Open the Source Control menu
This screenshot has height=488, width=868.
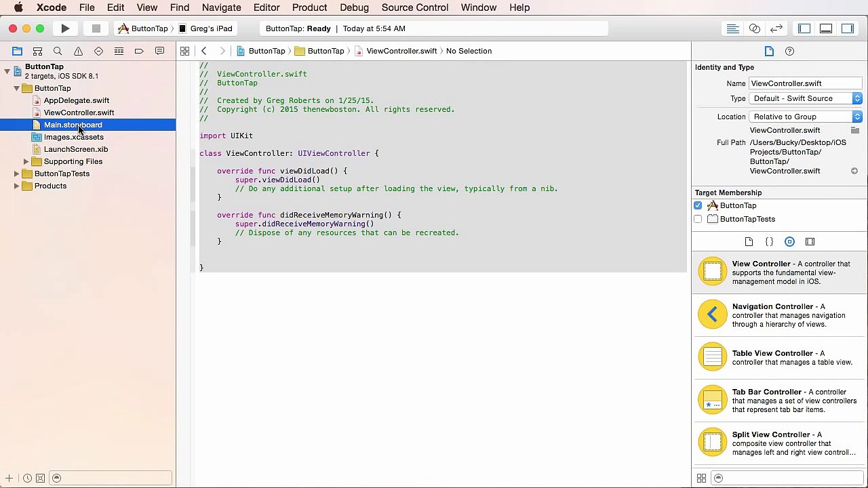[414, 7]
